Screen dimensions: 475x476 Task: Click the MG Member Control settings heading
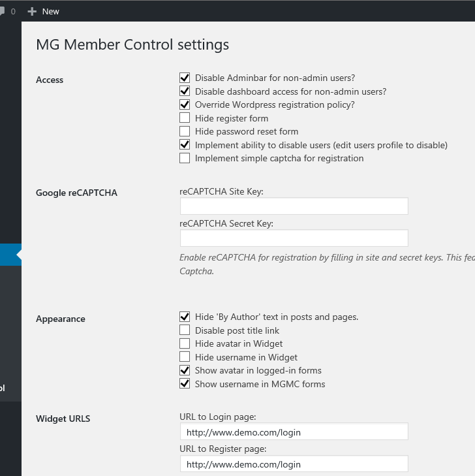132,44
